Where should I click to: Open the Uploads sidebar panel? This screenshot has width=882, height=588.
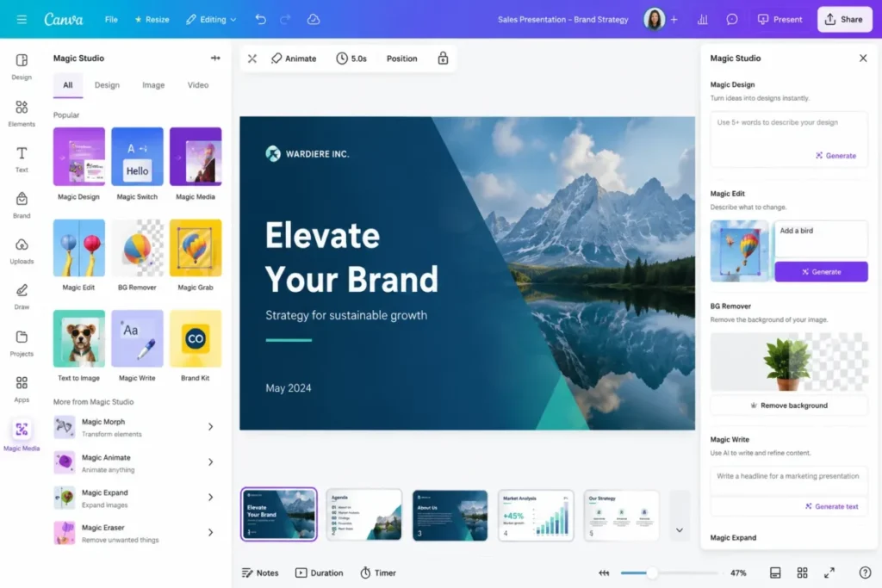[x=22, y=251]
